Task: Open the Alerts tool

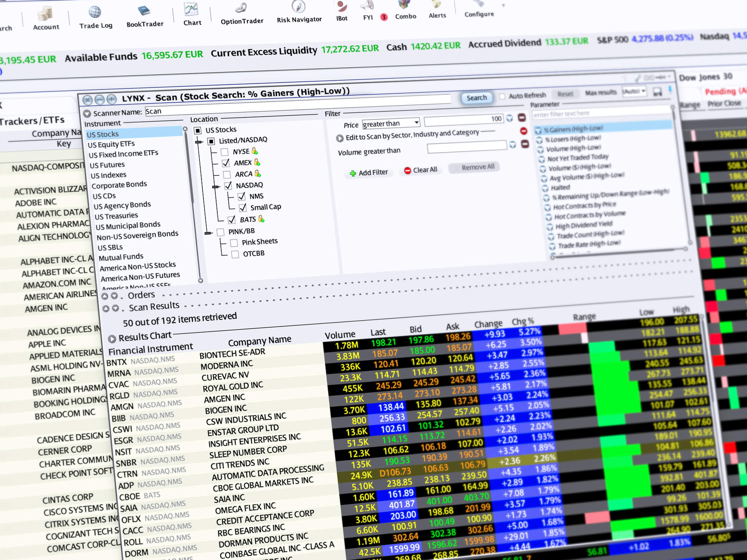Action: 437,10
